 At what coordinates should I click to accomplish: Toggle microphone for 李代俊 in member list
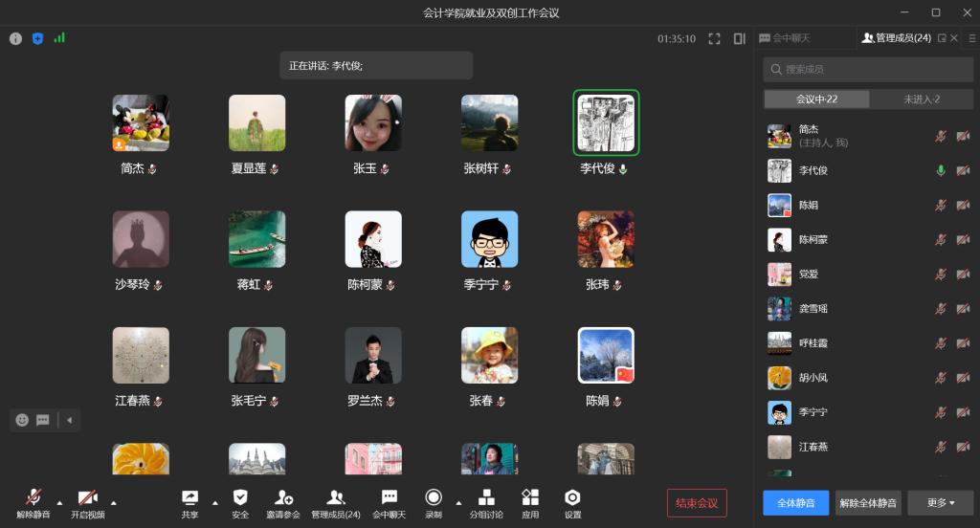pos(941,170)
